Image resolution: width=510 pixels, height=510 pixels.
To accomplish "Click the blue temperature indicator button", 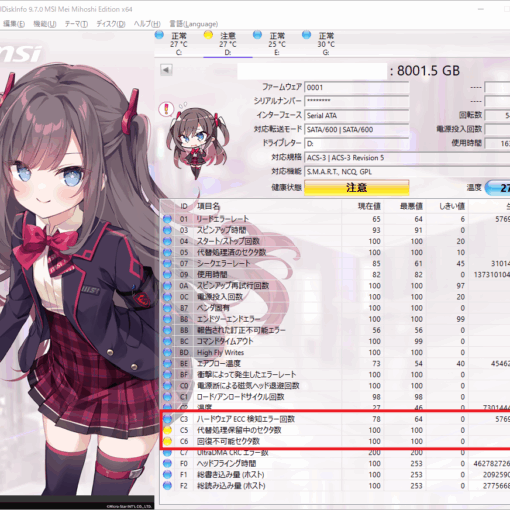I will click(497, 188).
